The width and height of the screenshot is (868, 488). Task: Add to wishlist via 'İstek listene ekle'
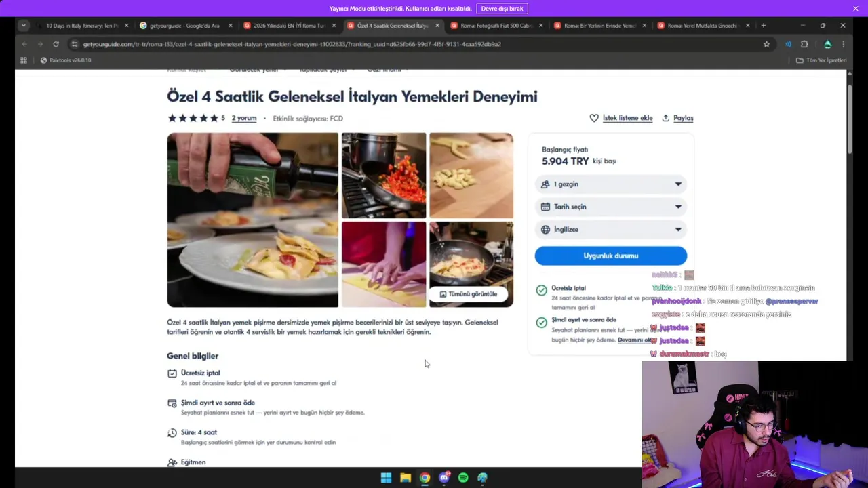[621, 118]
